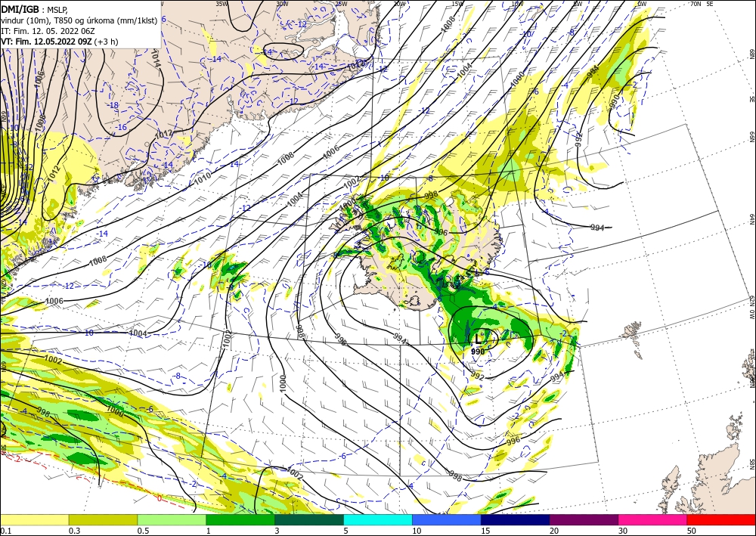
Task: Click the "35W" longitude label
Action: click(222, 4)
